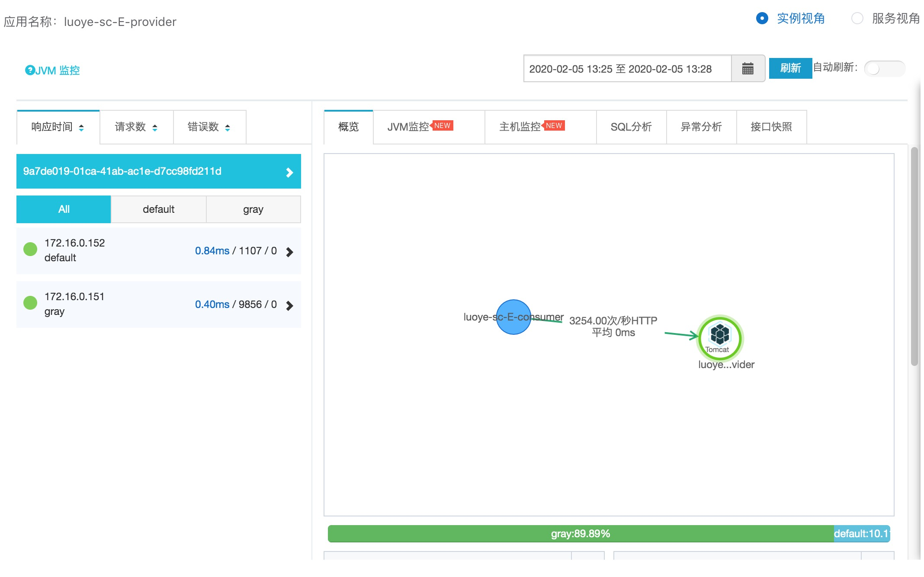This screenshot has width=924, height=577.
Task: Select the 实例视角 radio button
Action: coord(762,18)
